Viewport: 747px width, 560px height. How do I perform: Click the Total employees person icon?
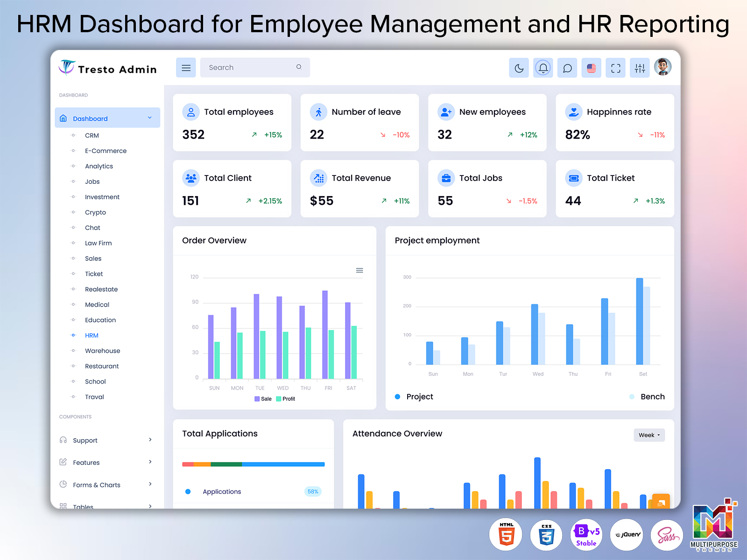coord(191,112)
